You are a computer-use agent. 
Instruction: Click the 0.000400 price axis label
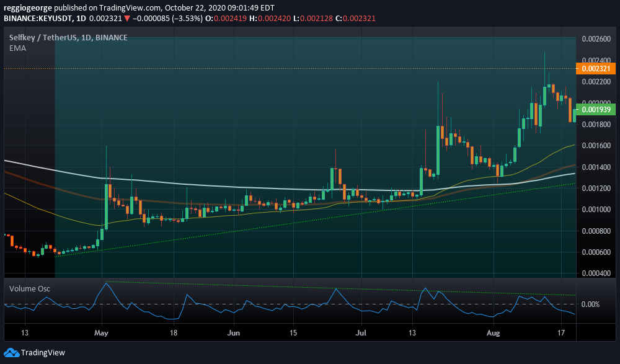tap(596, 274)
